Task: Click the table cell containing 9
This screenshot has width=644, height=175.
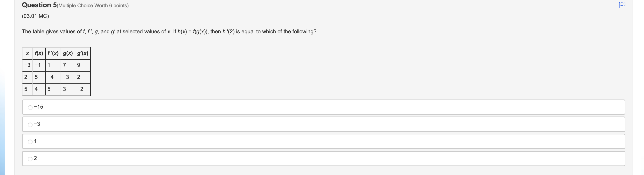Action: [79, 65]
